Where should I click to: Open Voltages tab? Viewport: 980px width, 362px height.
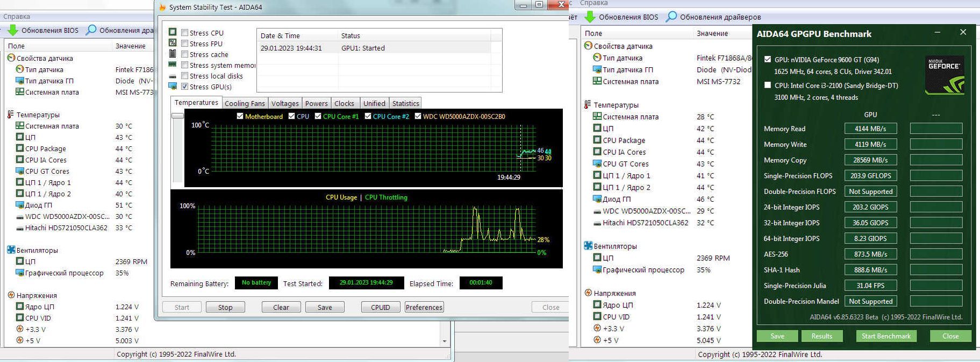click(x=285, y=103)
